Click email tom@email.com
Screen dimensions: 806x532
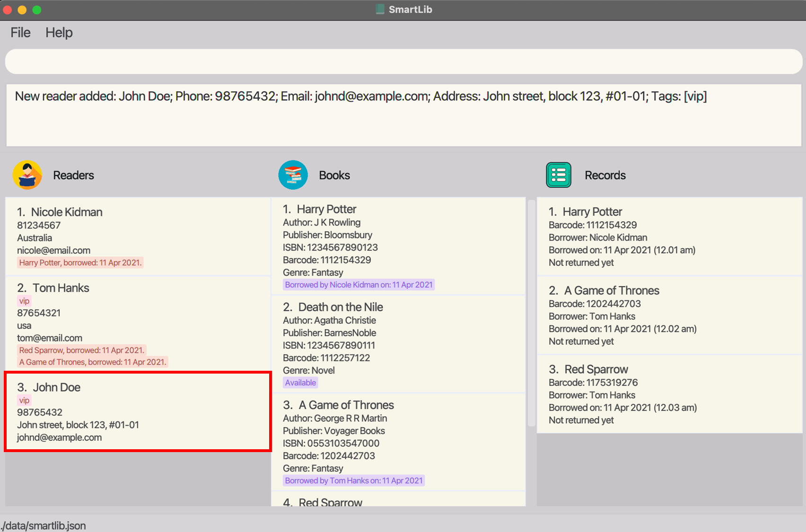click(50, 338)
